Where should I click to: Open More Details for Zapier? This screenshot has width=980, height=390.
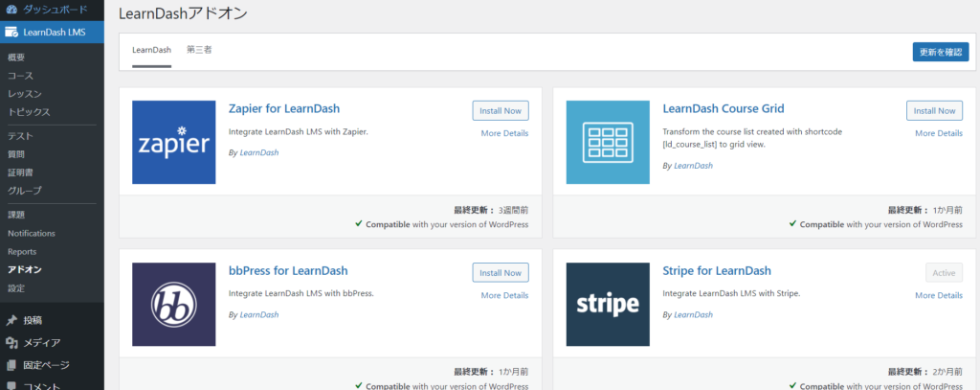coord(504,133)
